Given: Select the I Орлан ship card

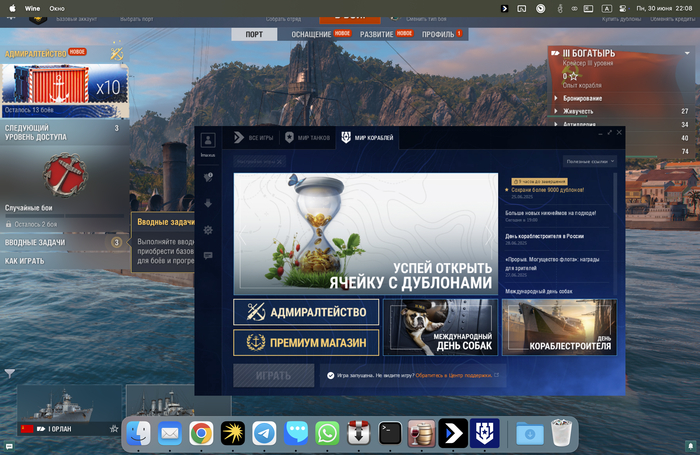Looking at the screenshot, I should tap(69, 410).
